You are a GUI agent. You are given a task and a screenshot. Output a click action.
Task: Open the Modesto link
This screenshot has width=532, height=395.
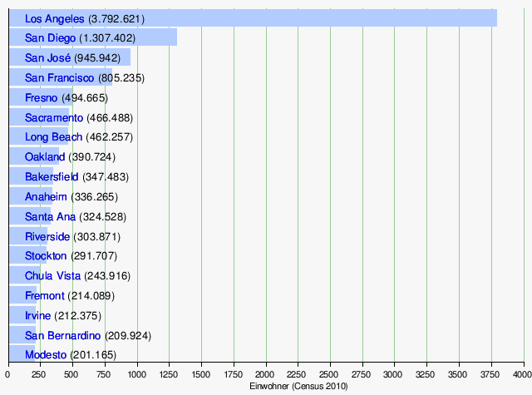tap(46, 355)
